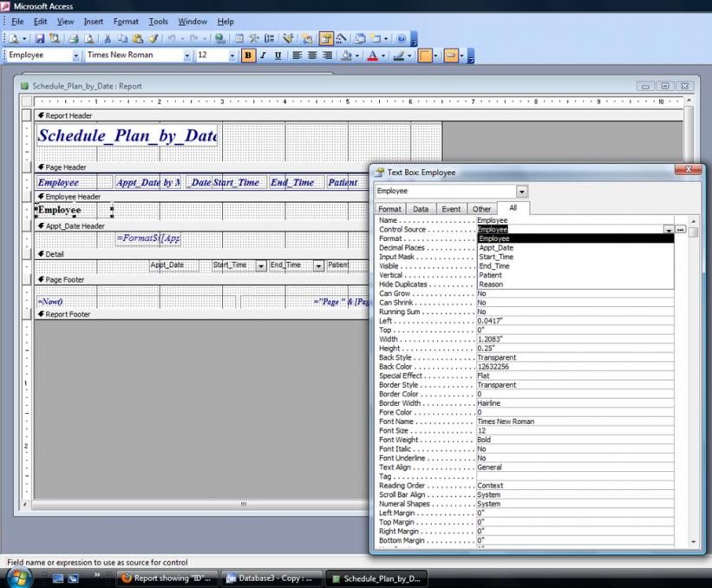712x588 pixels.
Task: Click the Save icon in the toolbar
Action: point(40,39)
